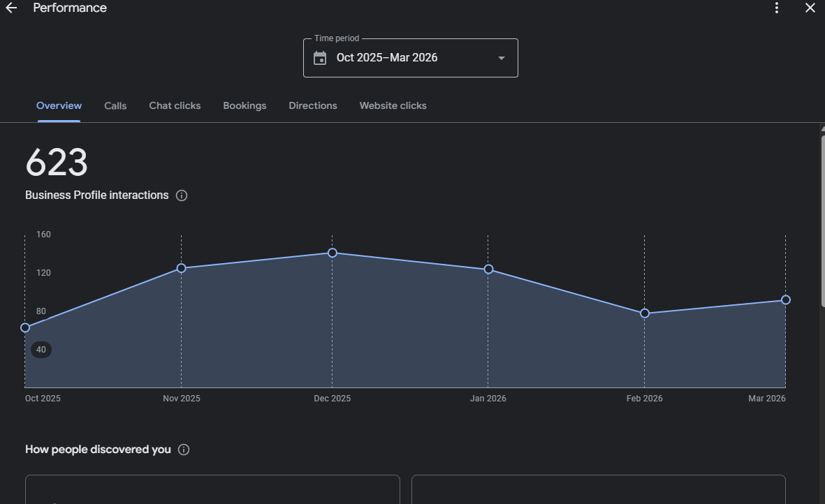Expand the Time period dropdown arrow
Image resolution: width=825 pixels, height=504 pixels.
click(501, 58)
